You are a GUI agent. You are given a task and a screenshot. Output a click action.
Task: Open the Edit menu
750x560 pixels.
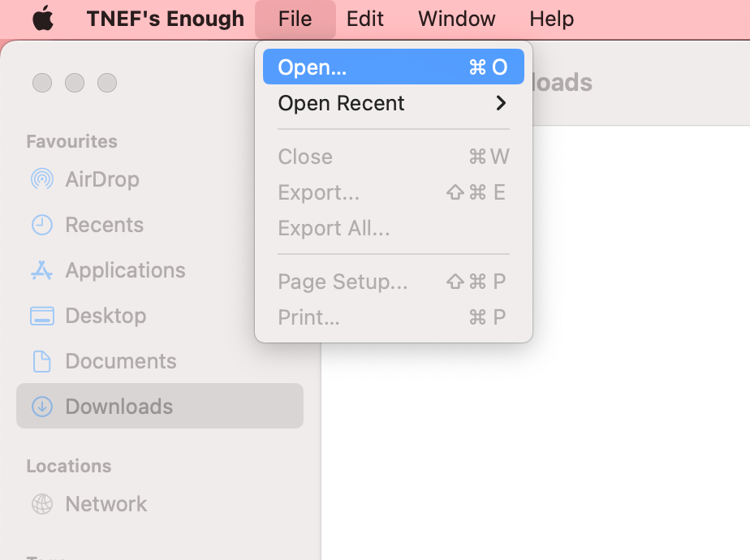pos(364,18)
